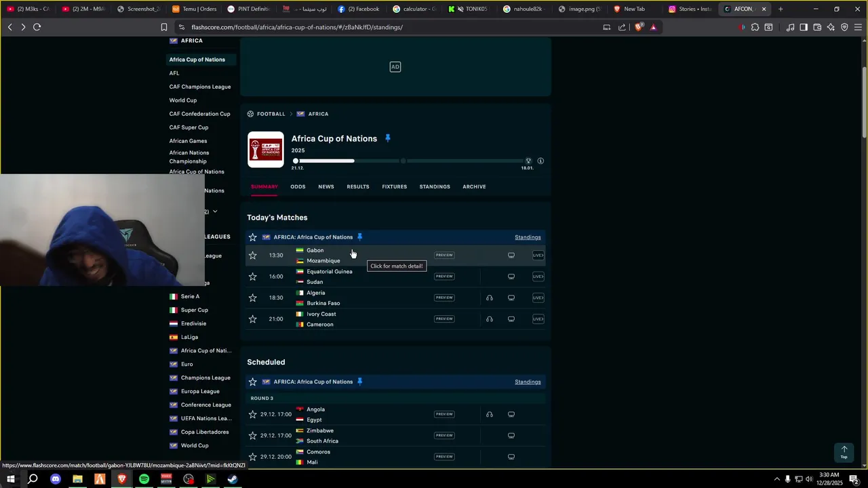Open Live button for Gabon vs Mozambique
This screenshot has height=488, width=868.
tap(538, 256)
